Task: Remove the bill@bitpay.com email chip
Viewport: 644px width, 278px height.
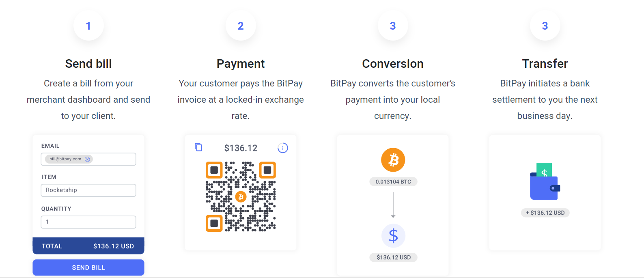Action: (87, 159)
